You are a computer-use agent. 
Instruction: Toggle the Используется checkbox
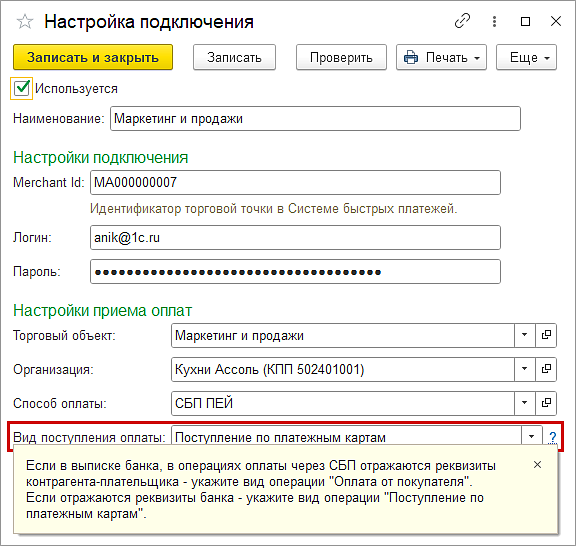21,88
